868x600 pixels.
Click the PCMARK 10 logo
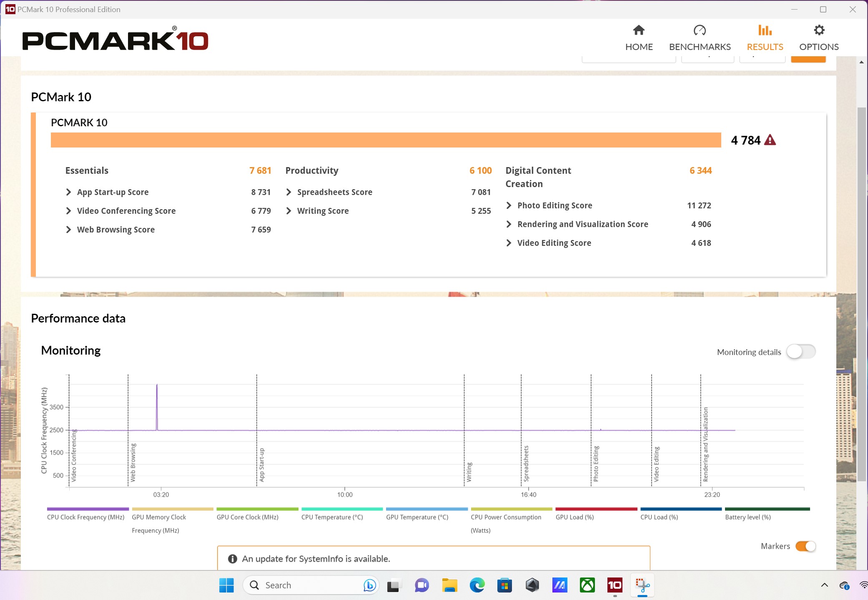pyautogui.click(x=115, y=39)
